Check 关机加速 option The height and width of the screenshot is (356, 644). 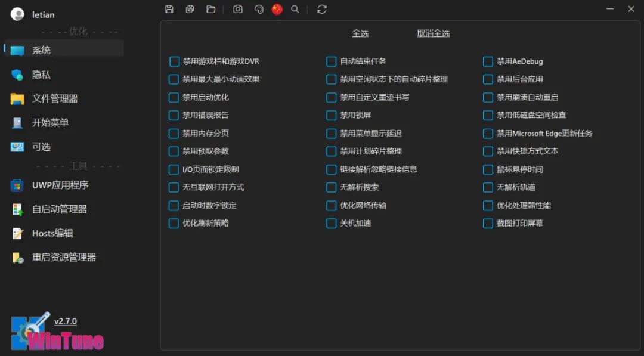point(331,224)
